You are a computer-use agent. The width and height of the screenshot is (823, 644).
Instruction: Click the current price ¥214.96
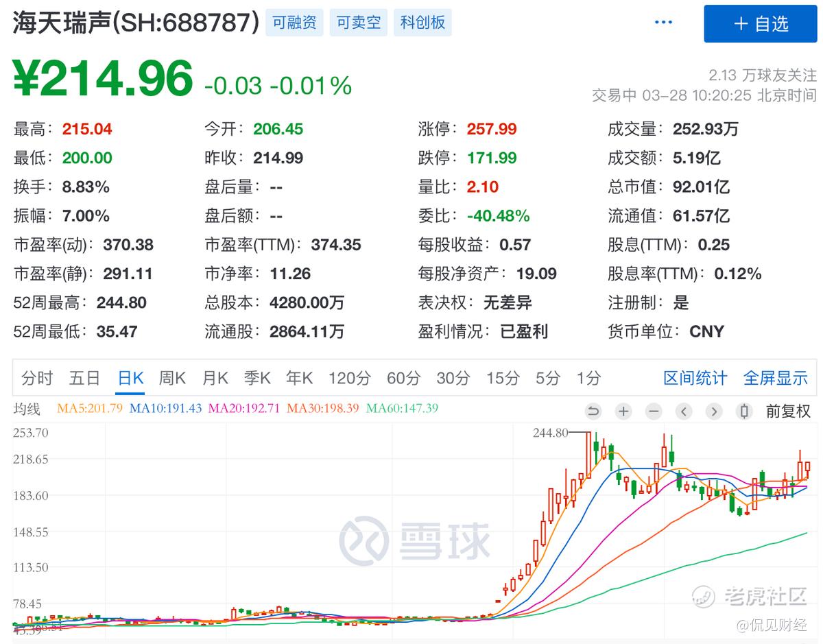pos(103,78)
